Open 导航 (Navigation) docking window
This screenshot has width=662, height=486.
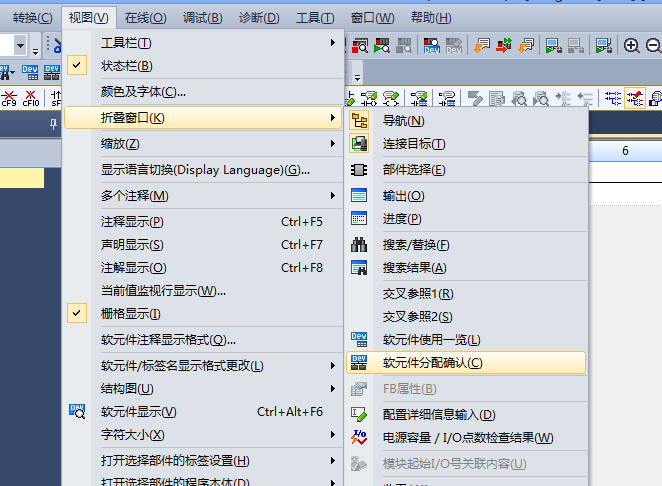[x=403, y=120]
